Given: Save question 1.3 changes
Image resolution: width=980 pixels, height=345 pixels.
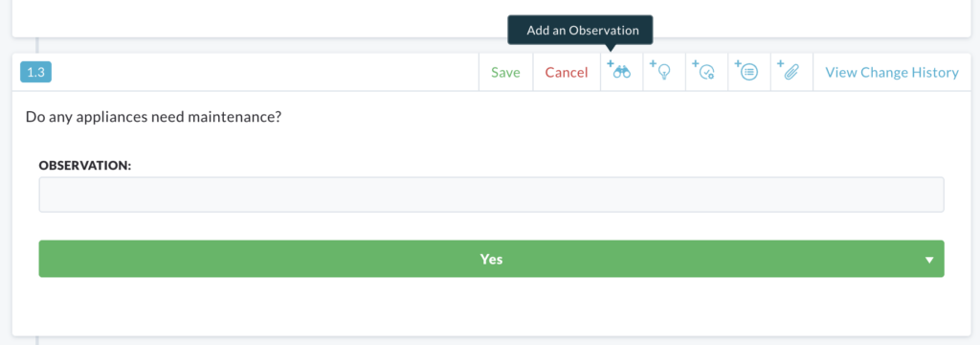Looking at the screenshot, I should (505, 73).
